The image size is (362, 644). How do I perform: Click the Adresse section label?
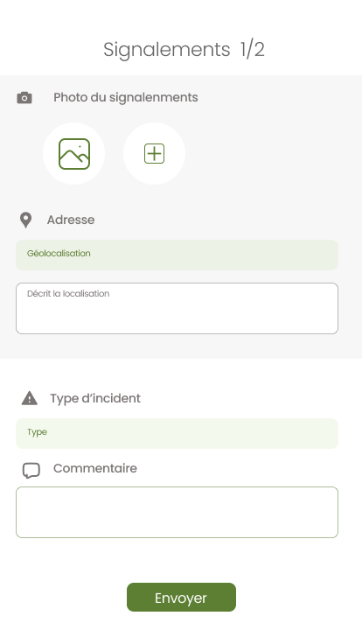71,220
